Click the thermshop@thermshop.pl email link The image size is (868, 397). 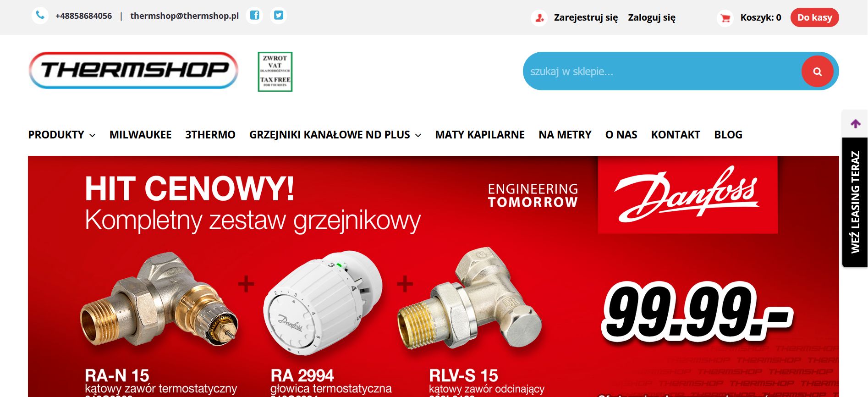[185, 16]
